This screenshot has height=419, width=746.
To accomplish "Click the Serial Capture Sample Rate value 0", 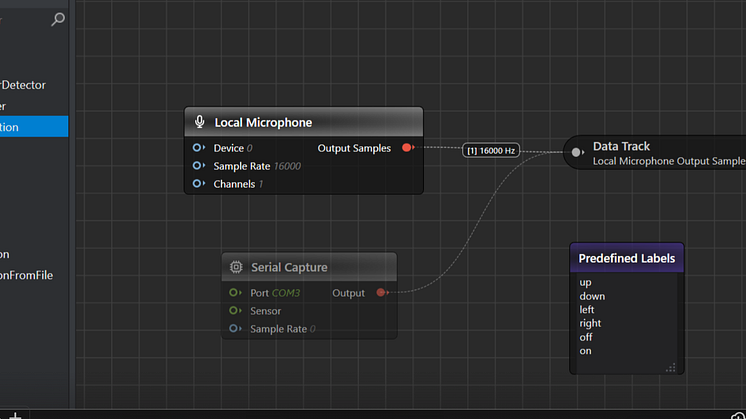I will point(313,329).
